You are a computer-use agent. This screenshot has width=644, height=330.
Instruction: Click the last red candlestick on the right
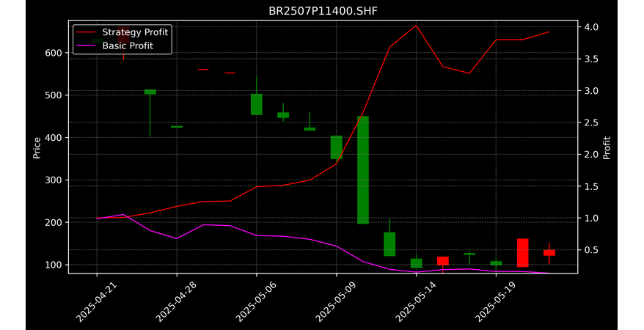(x=549, y=253)
